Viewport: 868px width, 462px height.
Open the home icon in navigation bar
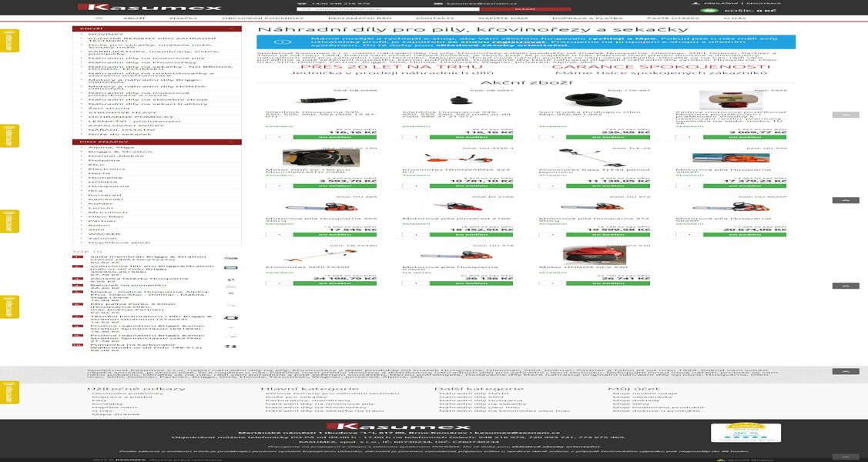(99, 18)
